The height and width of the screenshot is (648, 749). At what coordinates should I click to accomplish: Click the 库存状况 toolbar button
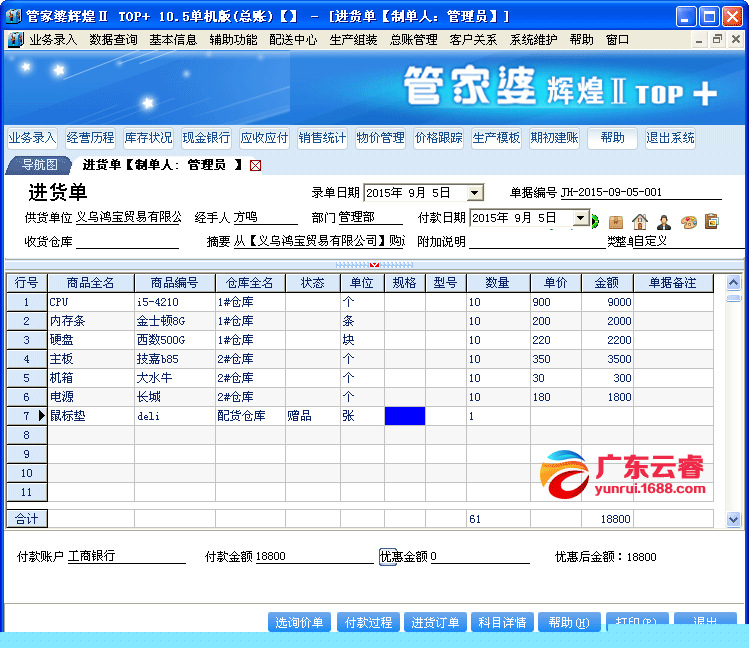click(148, 138)
